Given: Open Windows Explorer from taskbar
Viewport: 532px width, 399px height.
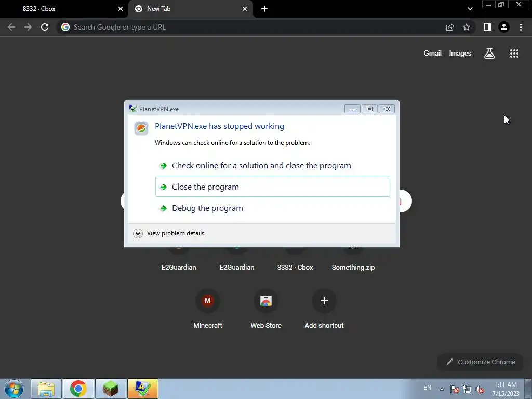Looking at the screenshot, I should pos(46,389).
